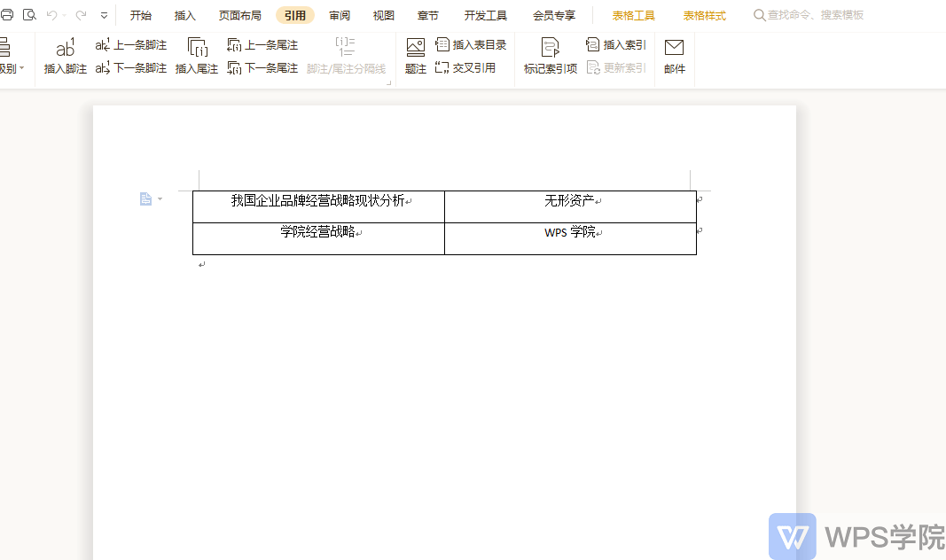Open the 表格样式 (Table Styles) tab
This screenshot has width=946, height=560.
coord(704,15)
